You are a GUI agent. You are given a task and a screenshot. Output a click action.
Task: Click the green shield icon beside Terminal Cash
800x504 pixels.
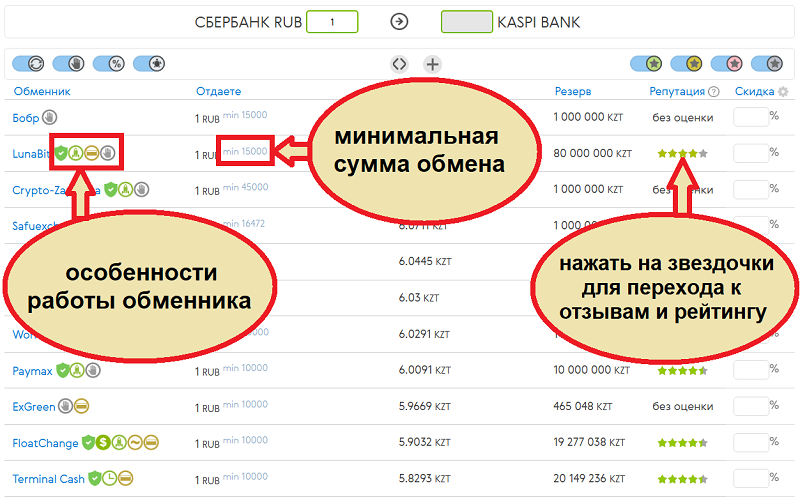pos(94,478)
